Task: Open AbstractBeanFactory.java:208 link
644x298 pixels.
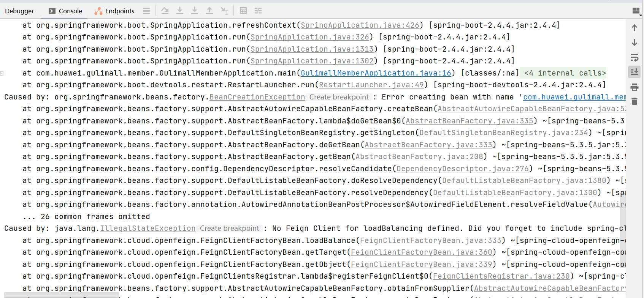Action: click(419, 157)
